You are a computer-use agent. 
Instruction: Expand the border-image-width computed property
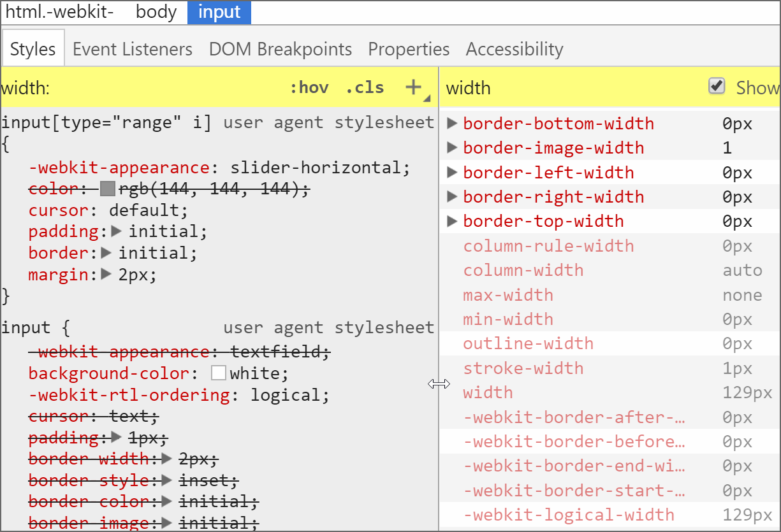tap(453, 148)
